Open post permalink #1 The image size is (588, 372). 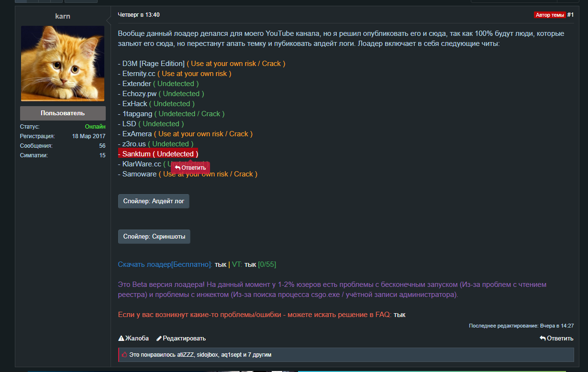click(570, 15)
